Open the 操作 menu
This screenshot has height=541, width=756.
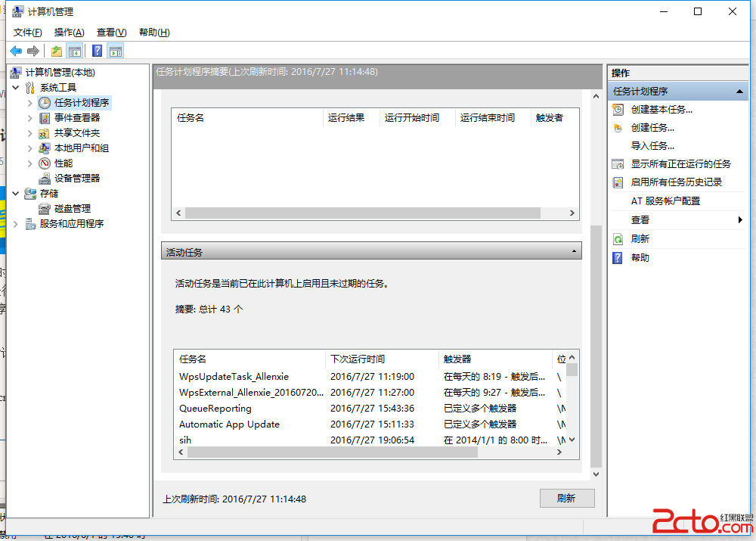[69, 32]
